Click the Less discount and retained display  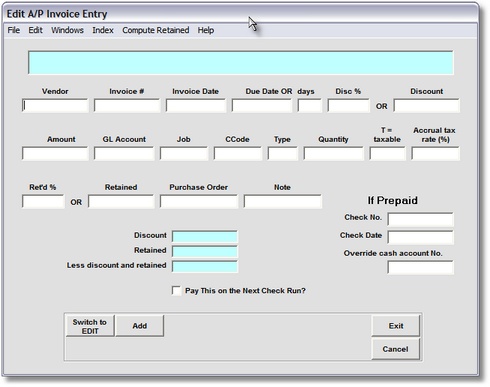(x=205, y=266)
